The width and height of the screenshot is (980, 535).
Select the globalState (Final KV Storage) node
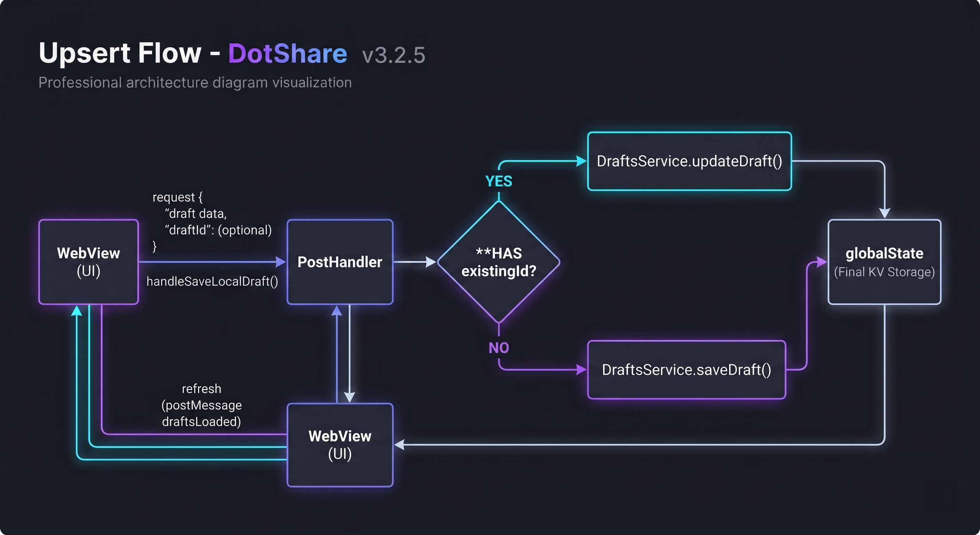[x=884, y=262]
